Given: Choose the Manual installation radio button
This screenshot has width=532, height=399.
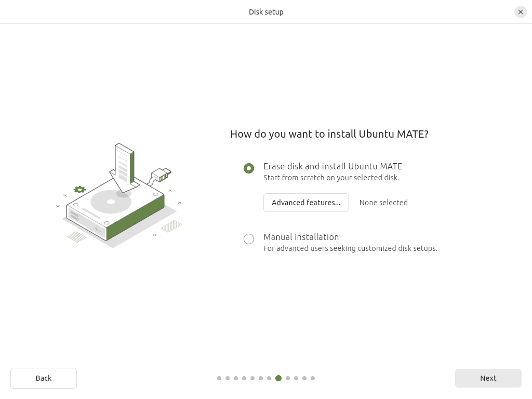Looking at the screenshot, I should 249,239.
